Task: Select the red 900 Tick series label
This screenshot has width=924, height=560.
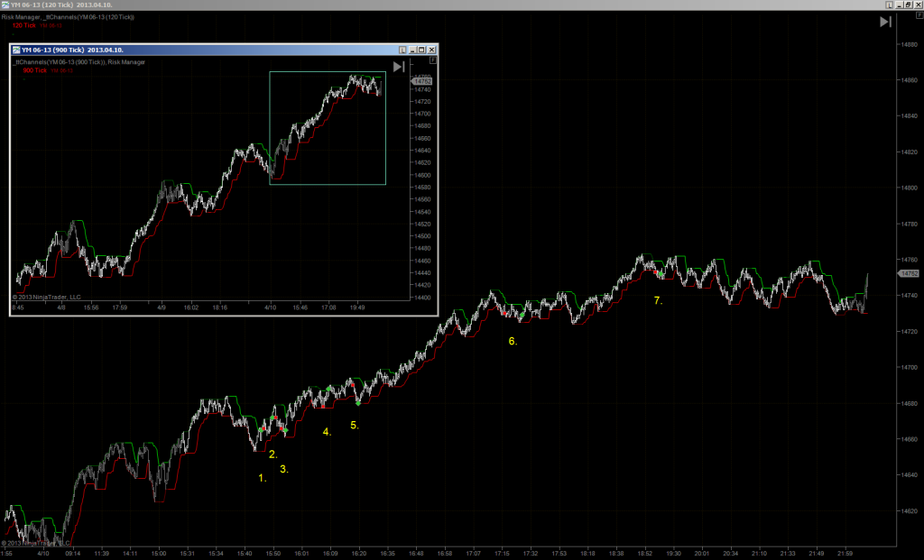Action: click(35, 70)
